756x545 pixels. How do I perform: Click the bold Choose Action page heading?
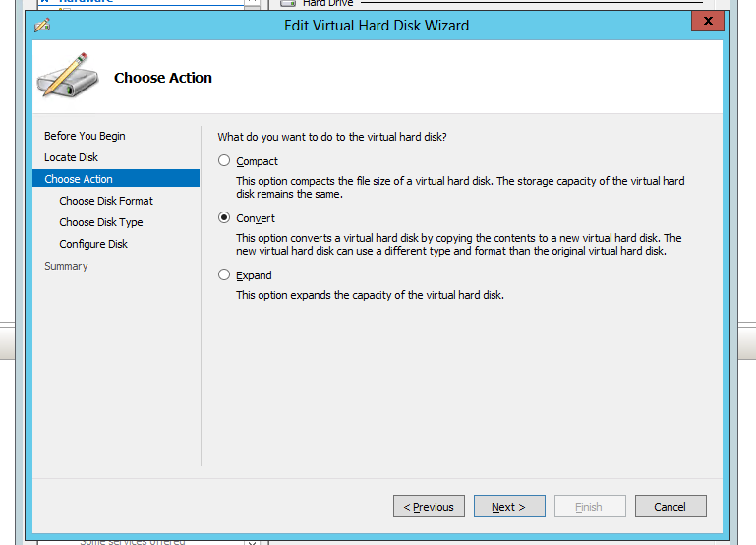pos(163,78)
